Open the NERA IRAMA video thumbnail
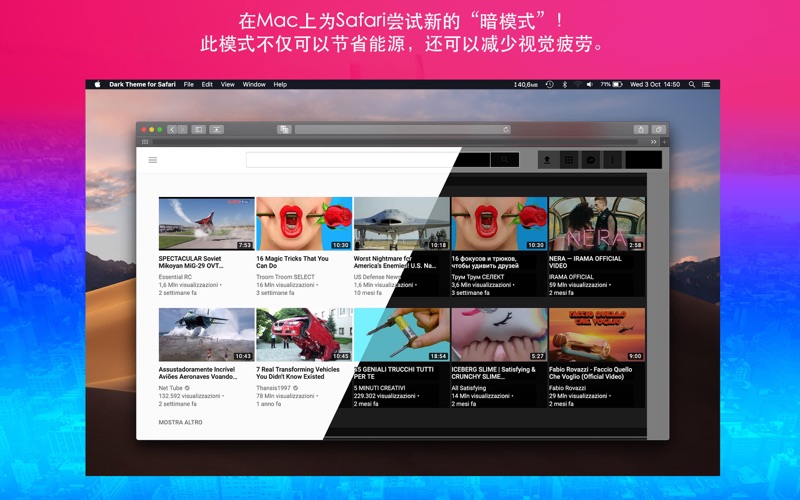Image resolution: width=800 pixels, height=500 pixels. [597, 223]
